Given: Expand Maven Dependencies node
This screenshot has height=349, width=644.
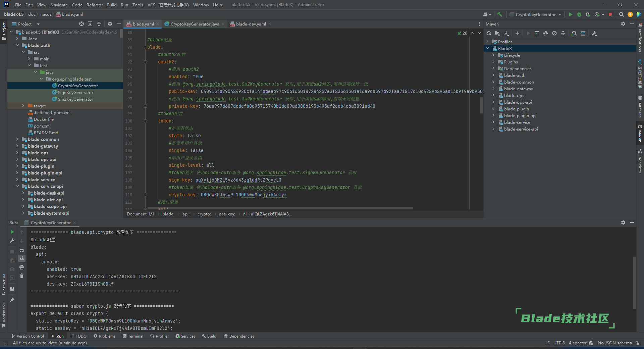Looking at the screenshot, I should click(493, 68).
